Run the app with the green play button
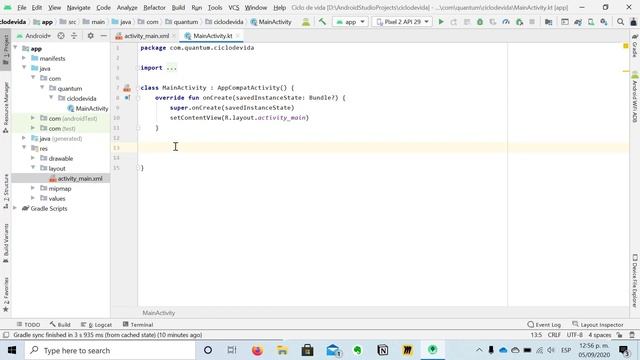This screenshot has width=640, height=360. pyautogui.click(x=441, y=22)
